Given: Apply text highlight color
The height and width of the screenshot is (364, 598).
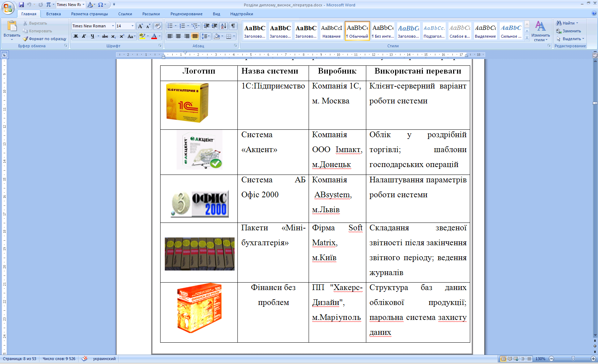Looking at the screenshot, I should pos(142,36).
